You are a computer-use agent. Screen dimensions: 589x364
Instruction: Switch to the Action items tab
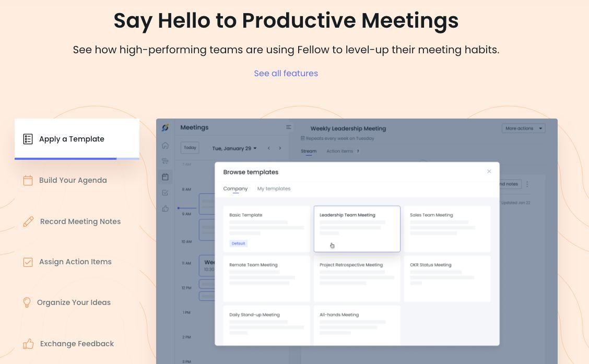click(x=339, y=151)
